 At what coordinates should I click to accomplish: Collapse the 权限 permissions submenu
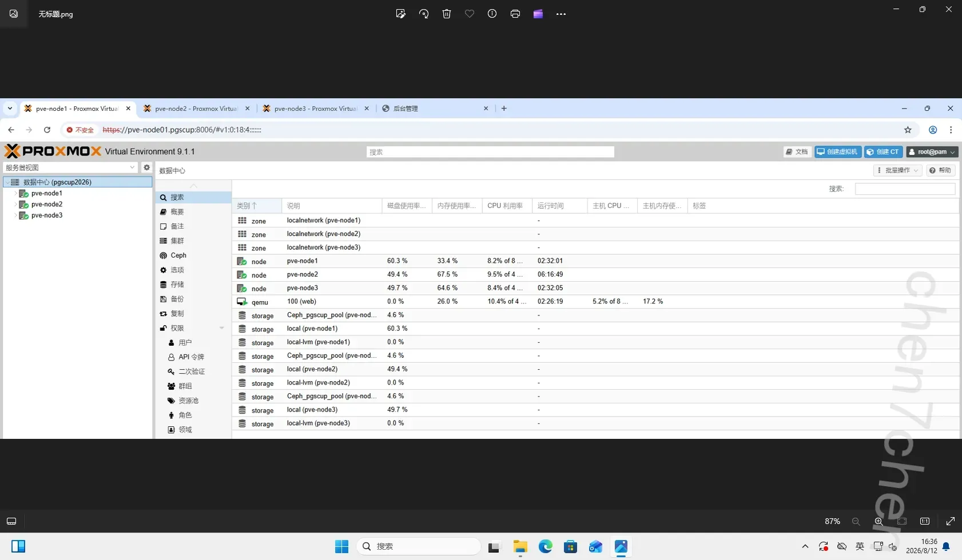(x=222, y=328)
